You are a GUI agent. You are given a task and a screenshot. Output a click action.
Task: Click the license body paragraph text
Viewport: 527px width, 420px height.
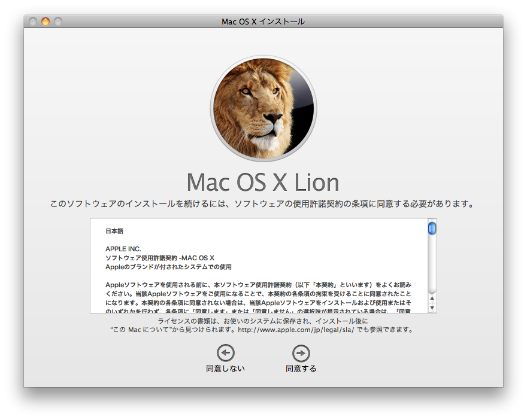point(258,294)
